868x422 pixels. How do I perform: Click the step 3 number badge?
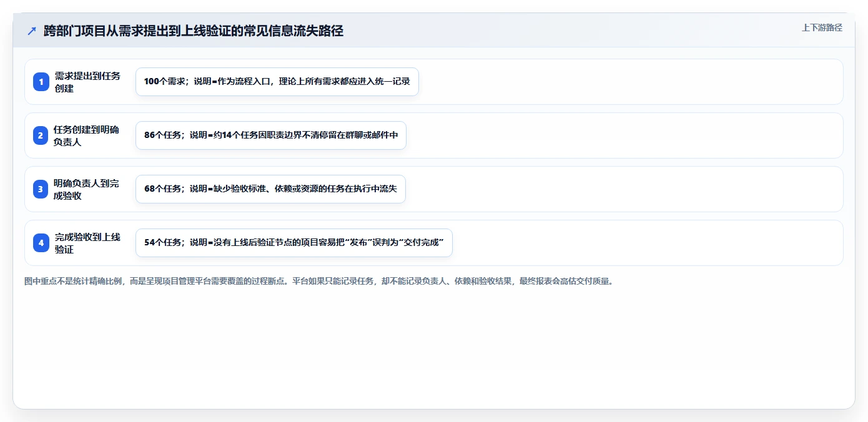tap(41, 189)
